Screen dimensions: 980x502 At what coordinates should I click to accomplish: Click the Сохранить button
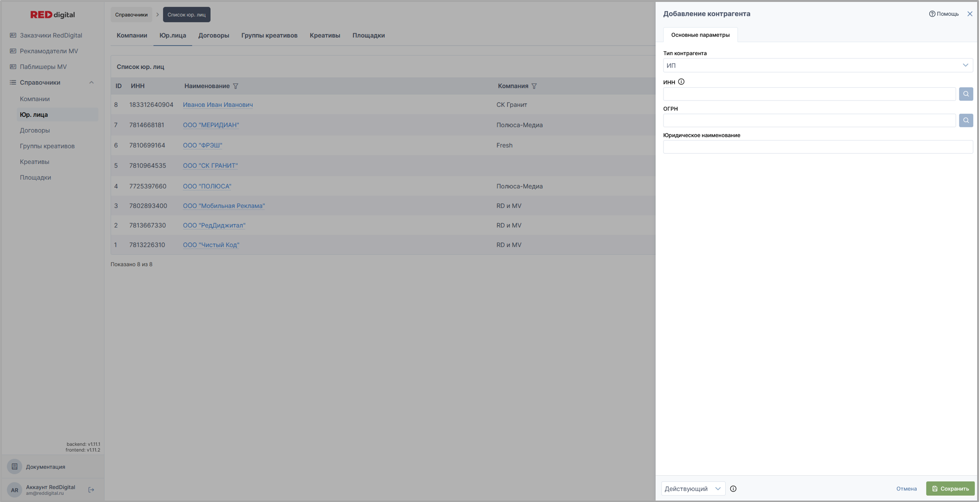click(950, 489)
